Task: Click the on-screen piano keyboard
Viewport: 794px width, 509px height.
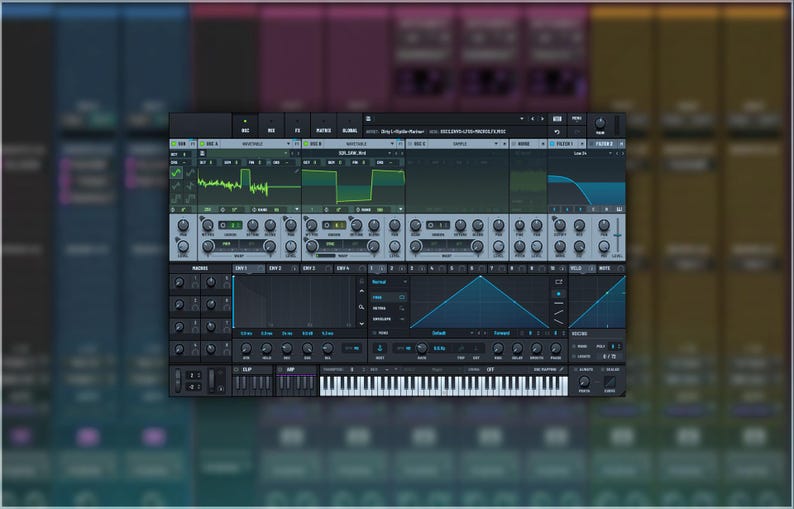Action: click(444, 386)
